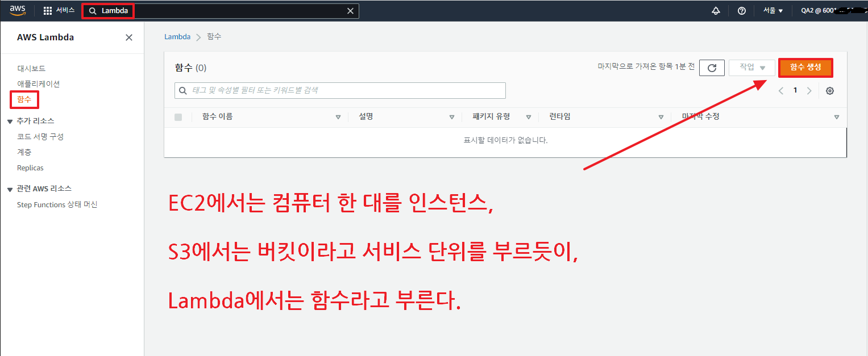
Task: Click the 함수 생성 button
Action: point(805,68)
